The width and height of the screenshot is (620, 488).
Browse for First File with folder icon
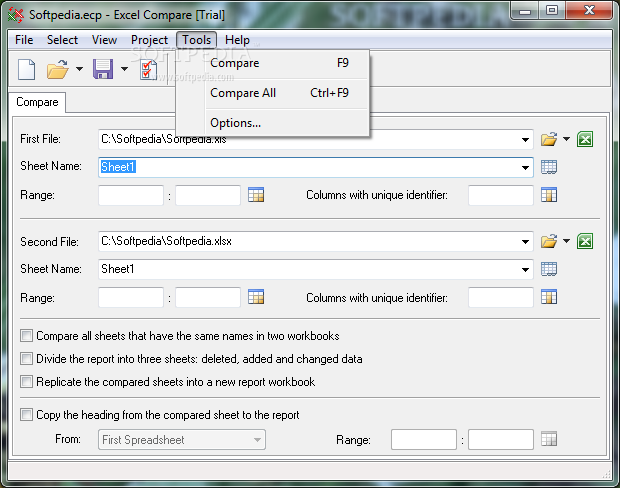tap(549, 139)
